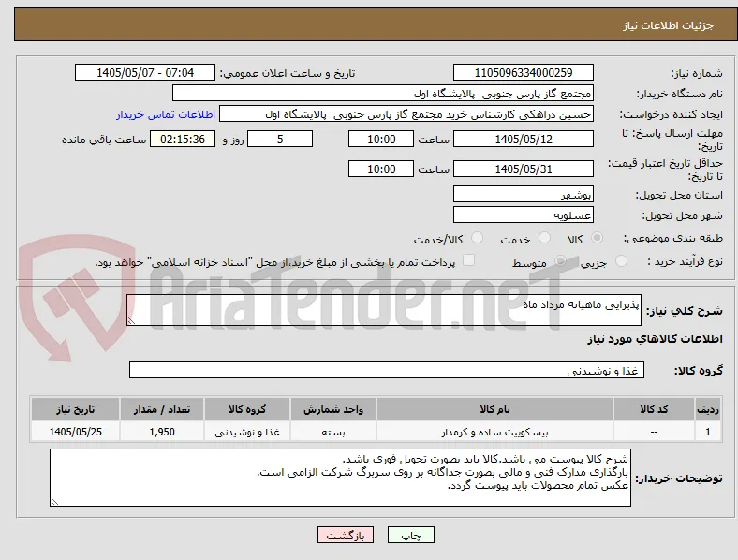Image resolution: width=738 pixels, height=560 pixels.
Task: Click the item code cell showing --
Action: (x=654, y=432)
